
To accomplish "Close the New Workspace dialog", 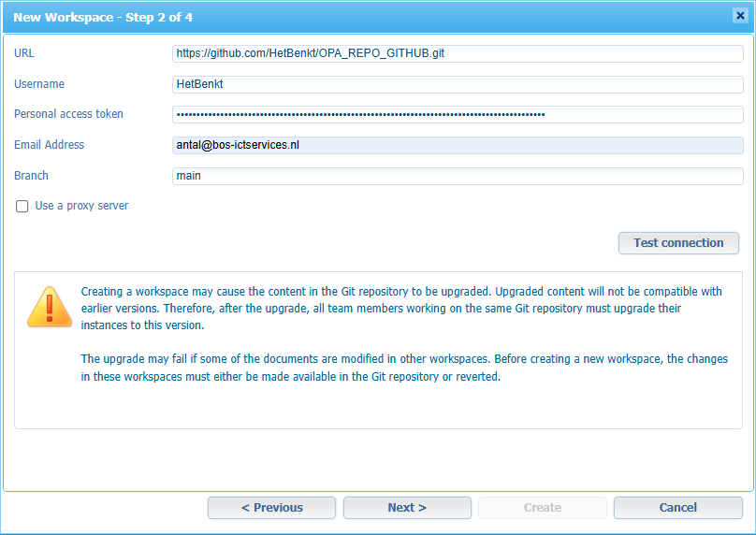I will (x=740, y=15).
